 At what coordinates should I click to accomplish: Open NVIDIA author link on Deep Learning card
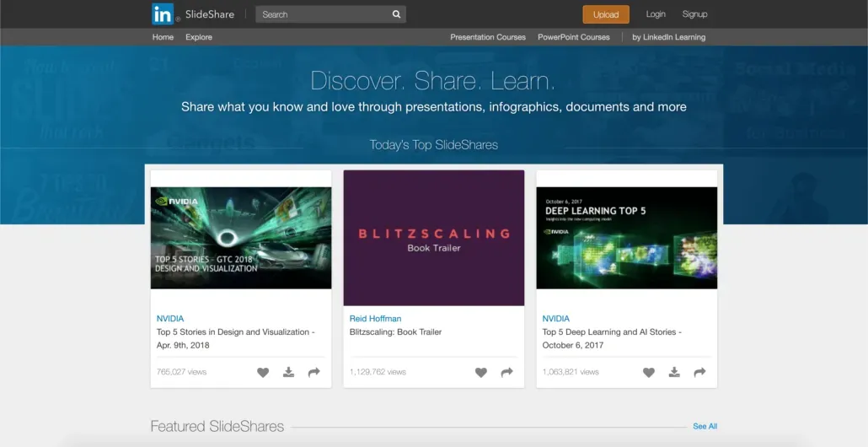(x=556, y=319)
